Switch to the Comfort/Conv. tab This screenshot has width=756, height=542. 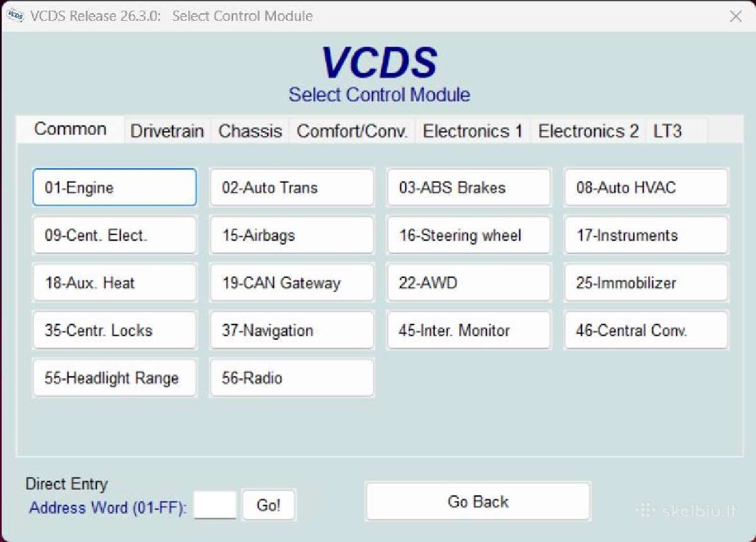352,131
